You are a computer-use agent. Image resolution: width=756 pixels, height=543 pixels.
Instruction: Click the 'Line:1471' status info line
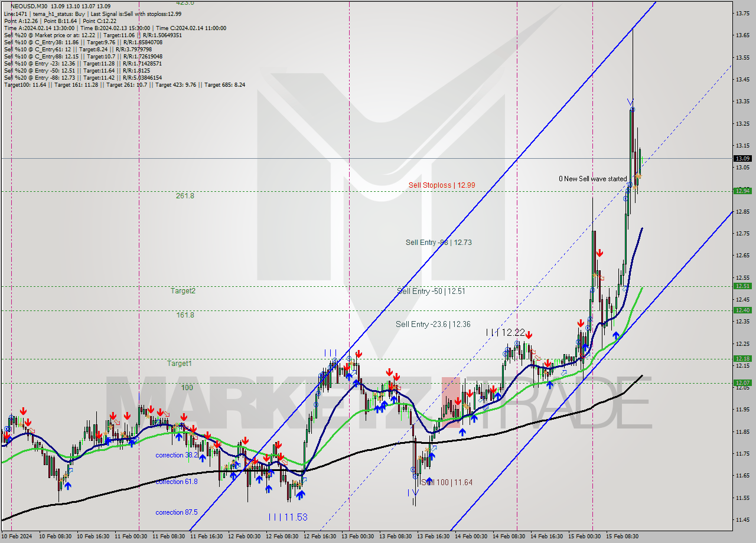tap(93, 14)
